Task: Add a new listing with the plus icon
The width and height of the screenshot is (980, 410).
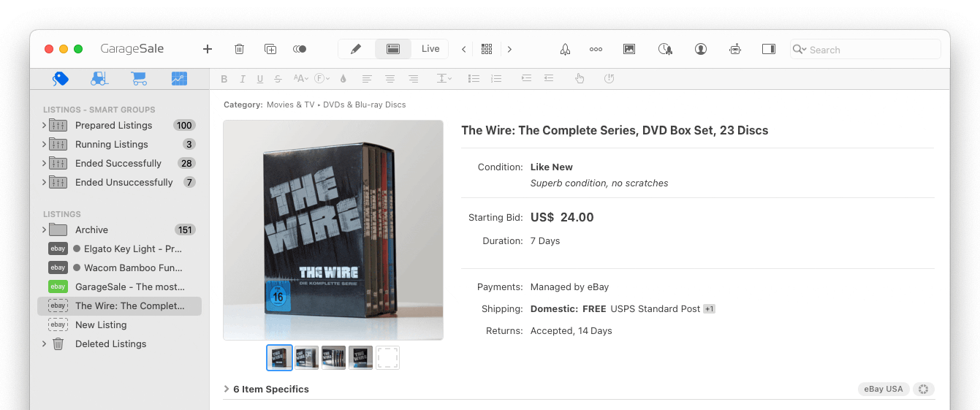Action: pyautogui.click(x=208, y=49)
